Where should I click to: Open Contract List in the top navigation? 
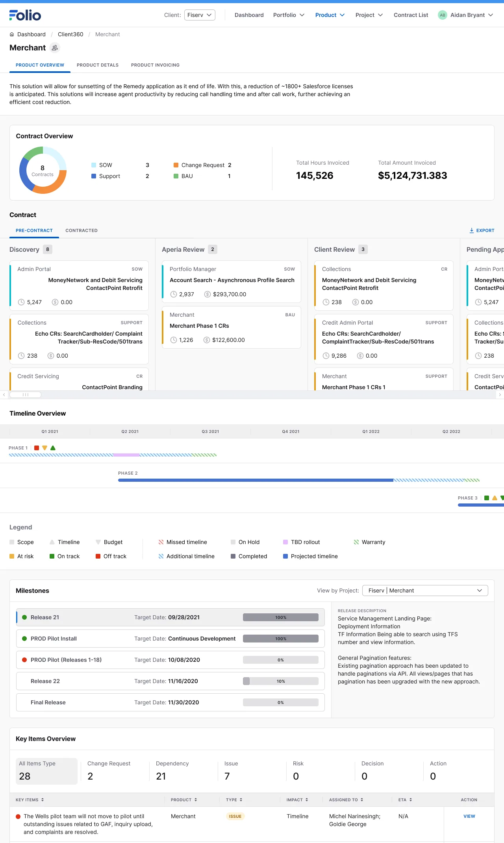pyautogui.click(x=411, y=15)
